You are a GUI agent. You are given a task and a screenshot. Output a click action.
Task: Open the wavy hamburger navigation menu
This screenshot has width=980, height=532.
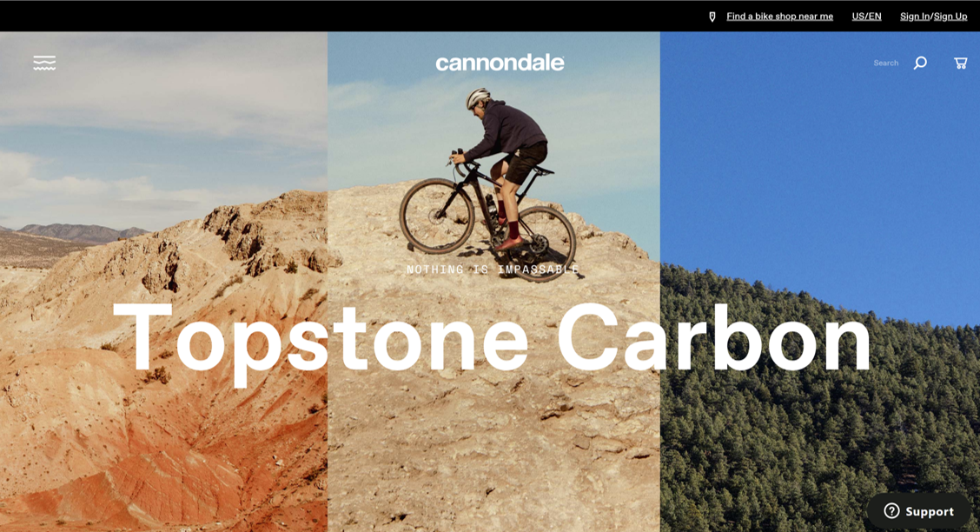click(x=44, y=63)
